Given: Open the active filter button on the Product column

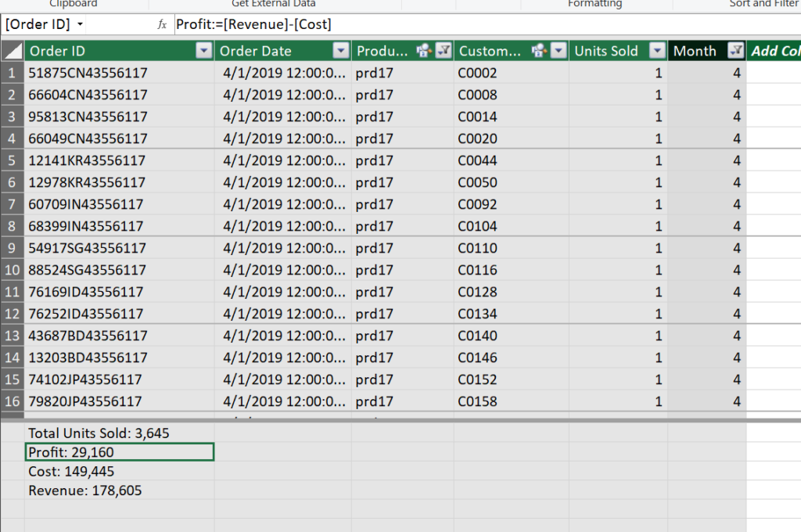Looking at the screenshot, I should pyautogui.click(x=443, y=51).
